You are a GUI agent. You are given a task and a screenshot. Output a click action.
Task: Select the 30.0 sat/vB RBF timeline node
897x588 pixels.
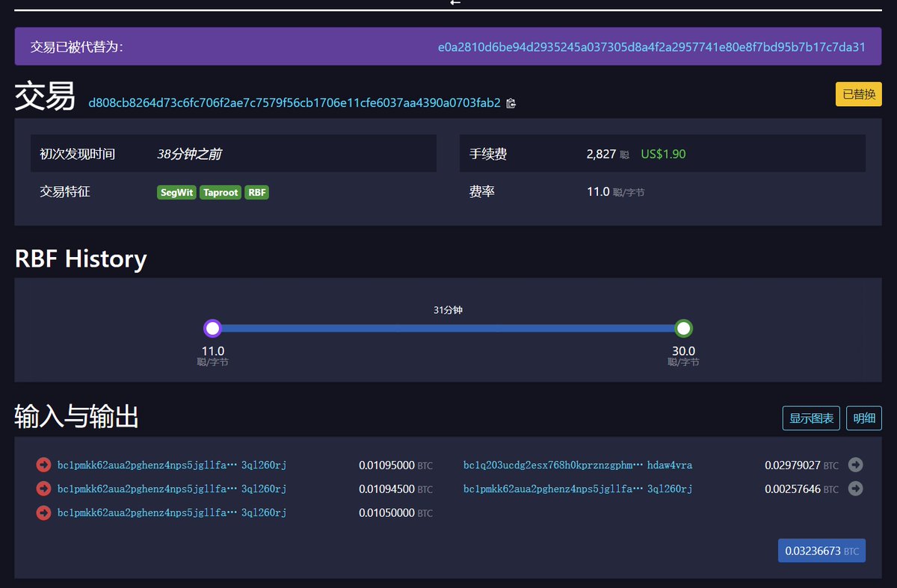(x=683, y=328)
